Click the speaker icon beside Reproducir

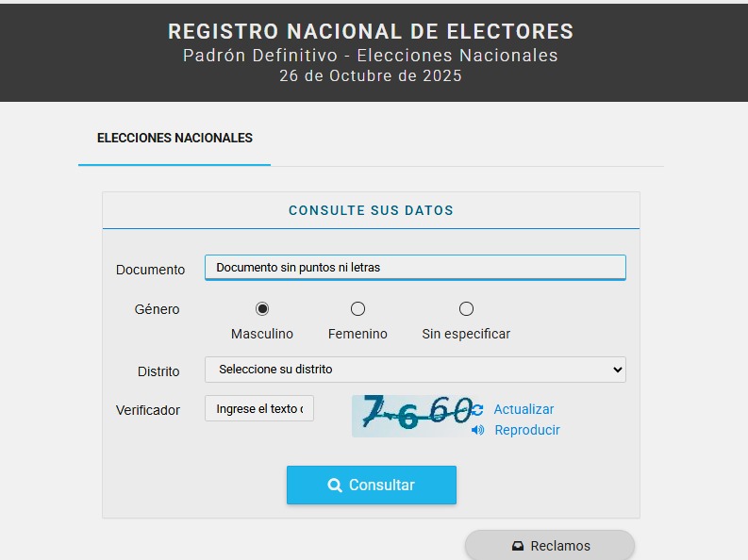coord(478,430)
